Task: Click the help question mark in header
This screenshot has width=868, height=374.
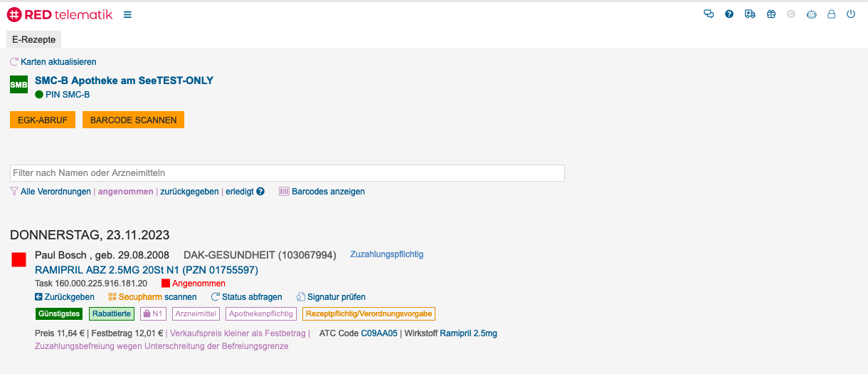Action: [x=729, y=14]
